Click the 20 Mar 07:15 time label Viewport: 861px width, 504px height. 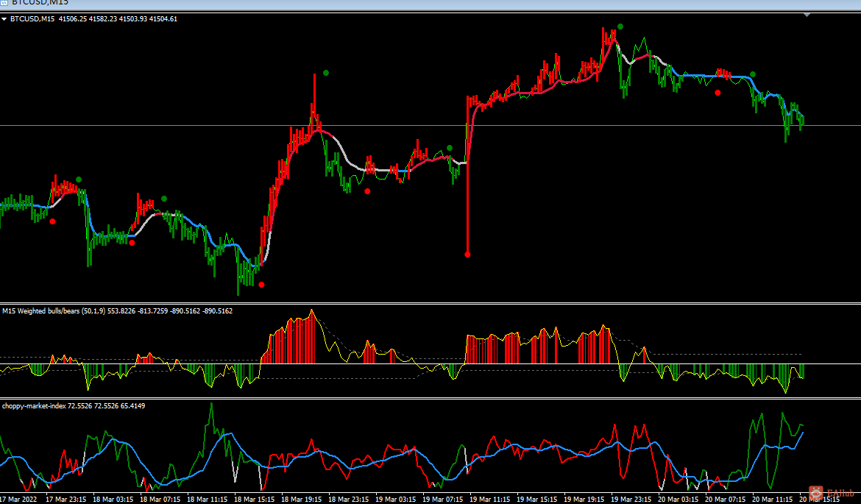click(x=726, y=499)
